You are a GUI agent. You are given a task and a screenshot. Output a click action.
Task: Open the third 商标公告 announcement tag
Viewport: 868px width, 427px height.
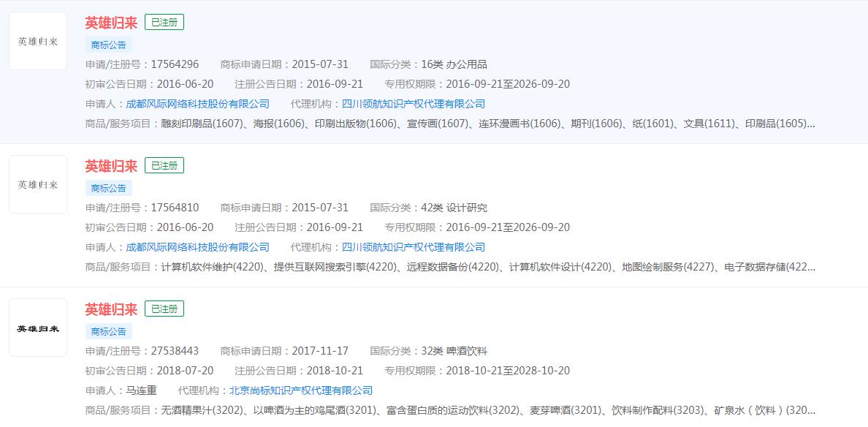click(108, 331)
